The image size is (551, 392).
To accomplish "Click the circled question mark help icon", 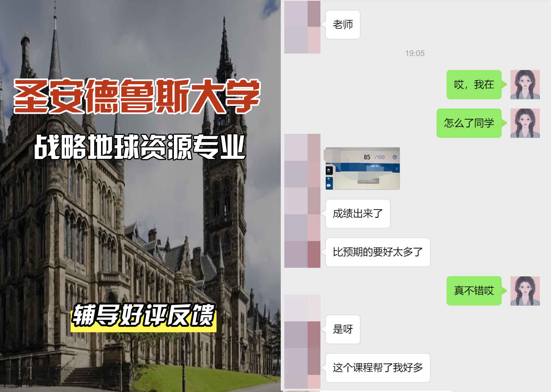I will coord(395,158).
